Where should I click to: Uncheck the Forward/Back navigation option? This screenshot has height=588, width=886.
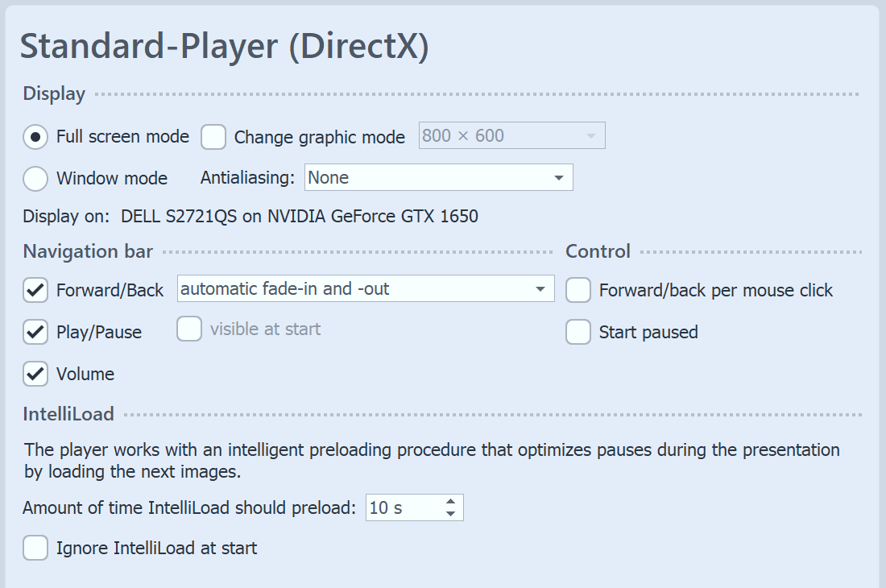coord(34,290)
